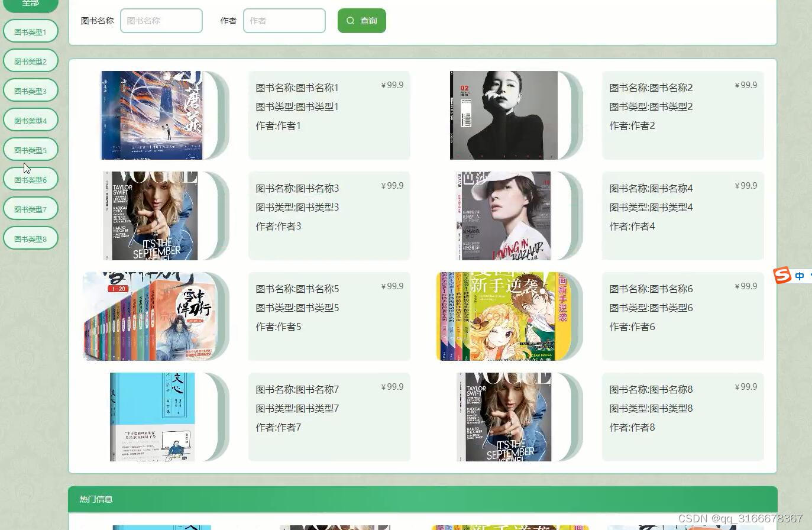812x530 pixels.
Task: Click the green 查询 search button
Action: coord(361,20)
